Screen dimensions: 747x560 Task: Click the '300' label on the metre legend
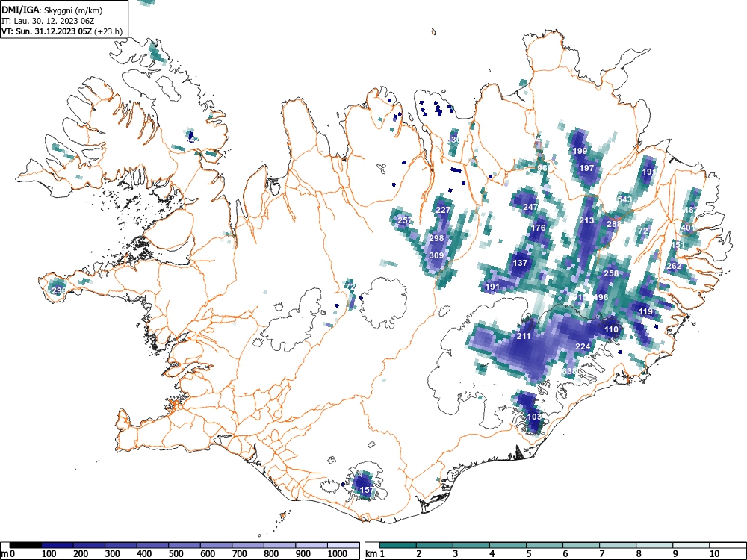[x=113, y=554]
